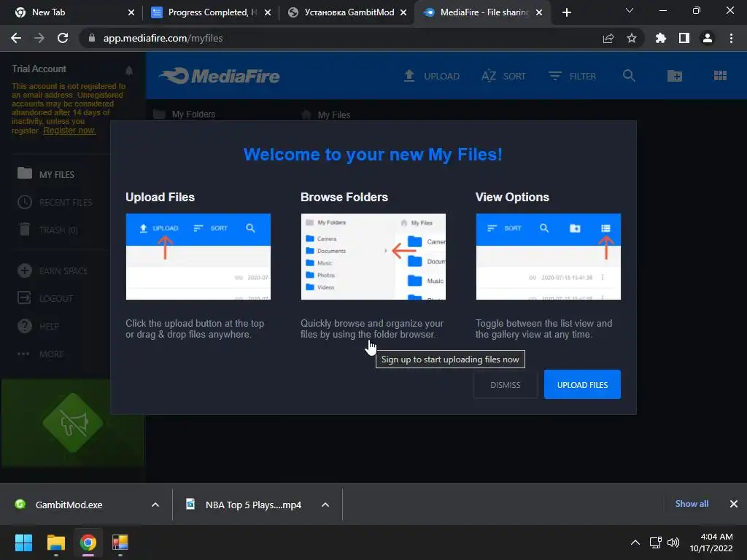Click the MediaFire logo
747x560 pixels.
pyautogui.click(x=220, y=76)
